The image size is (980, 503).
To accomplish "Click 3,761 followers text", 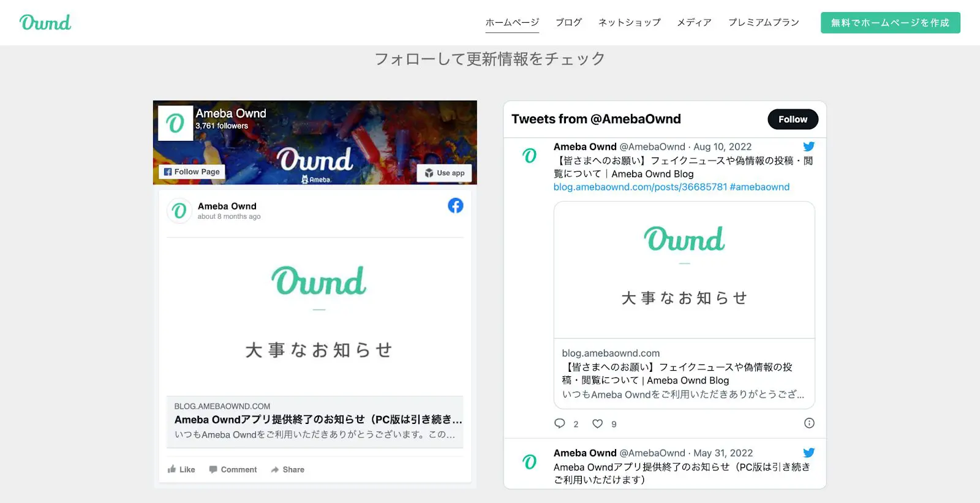I will [222, 126].
